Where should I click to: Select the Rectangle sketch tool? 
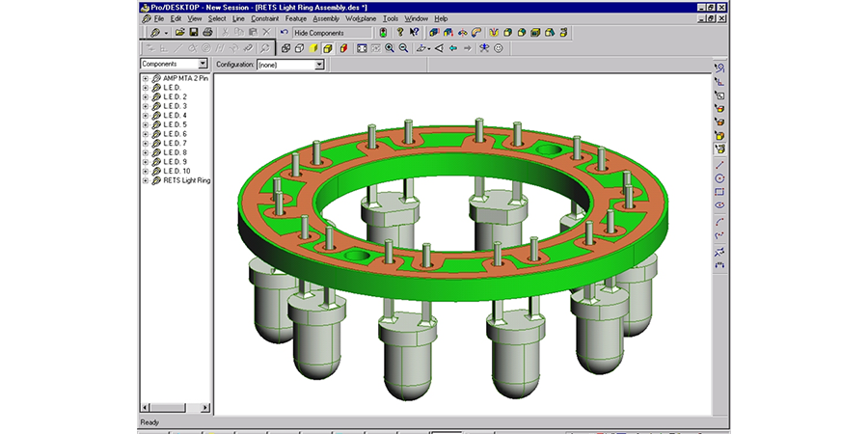click(x=719, y=192)
